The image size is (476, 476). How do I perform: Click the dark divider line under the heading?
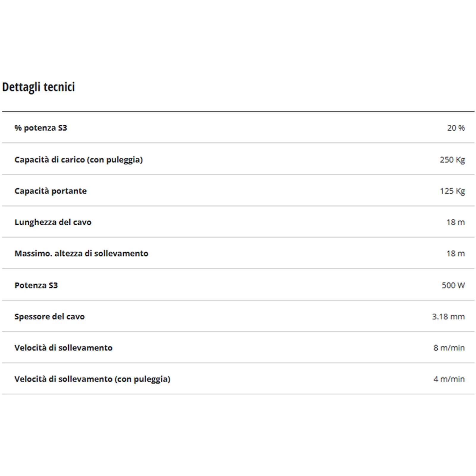coord(238,112)
